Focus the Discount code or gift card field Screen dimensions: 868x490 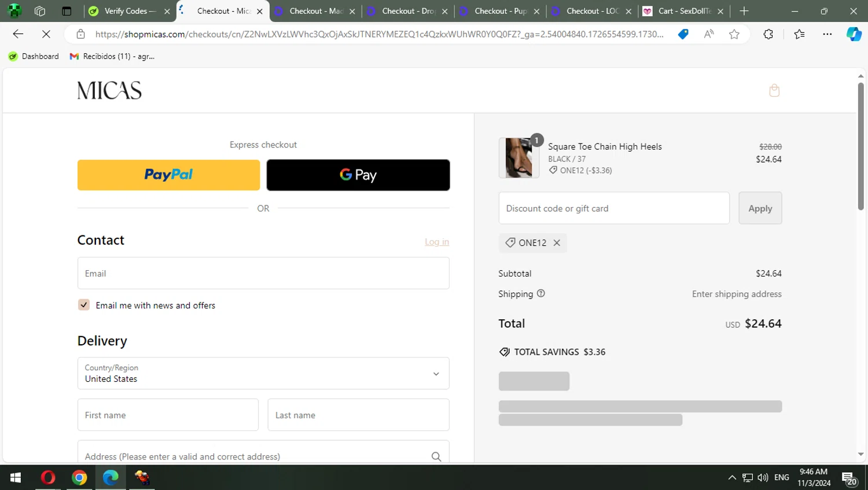pyautogui.click(x=614, y=208)
